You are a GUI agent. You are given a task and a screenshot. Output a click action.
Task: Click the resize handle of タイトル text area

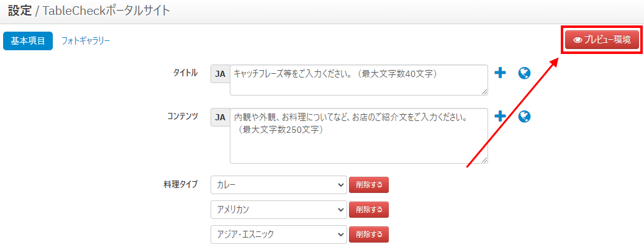tap(485, 92)
